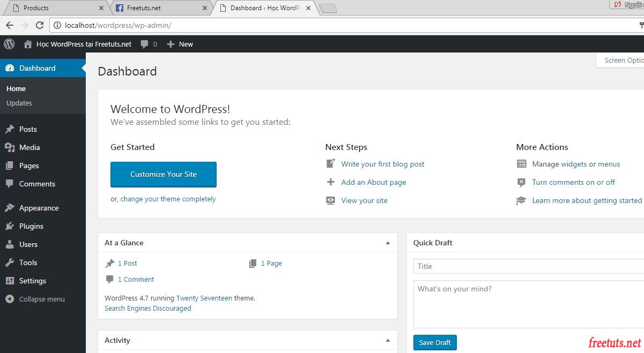This screenshot has height=353, width=644.
Task: Open the Updates submenu item
Action: click(x=19, y=103)
